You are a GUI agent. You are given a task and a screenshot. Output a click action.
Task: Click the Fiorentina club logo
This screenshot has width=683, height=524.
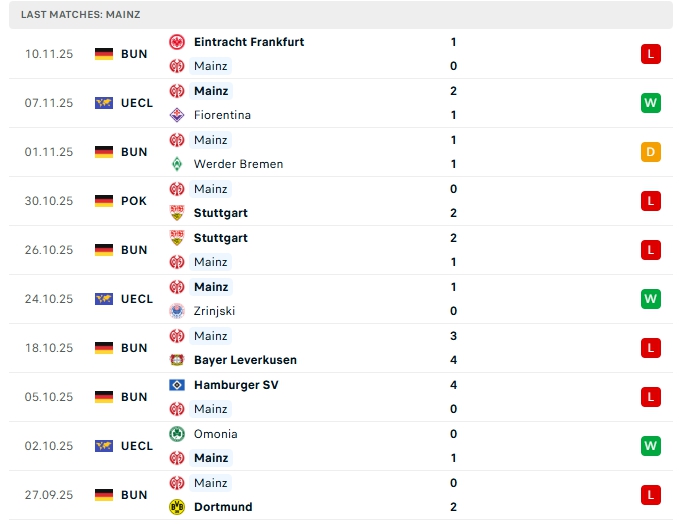point(177,115)
